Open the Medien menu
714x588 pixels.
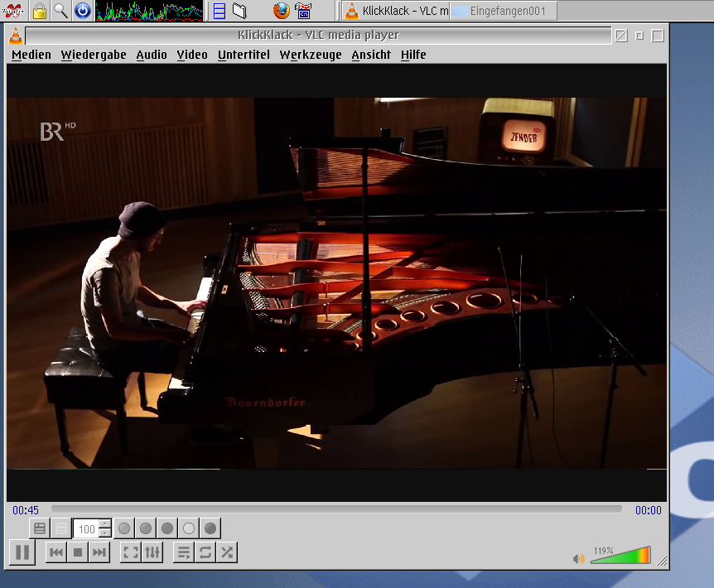coord(31,55)
